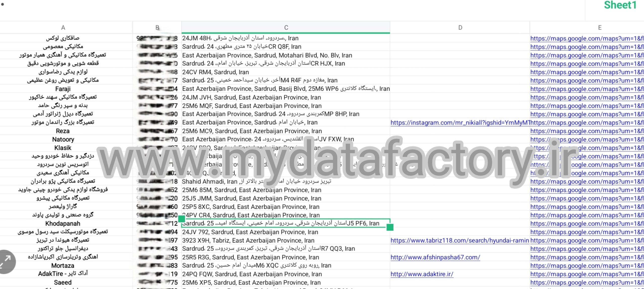644x289 pixels.
Task: Click the Faraji name cell
Action: (63, 89)
